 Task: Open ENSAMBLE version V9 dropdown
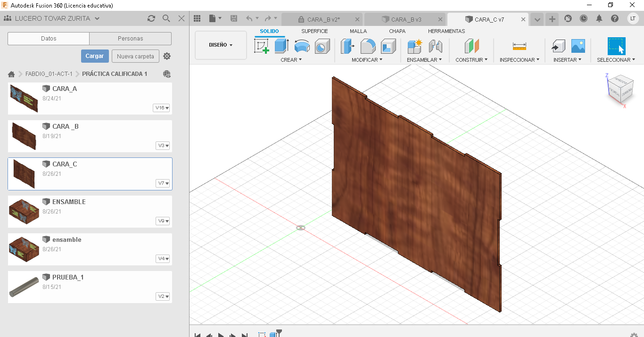tap(163, 221)
